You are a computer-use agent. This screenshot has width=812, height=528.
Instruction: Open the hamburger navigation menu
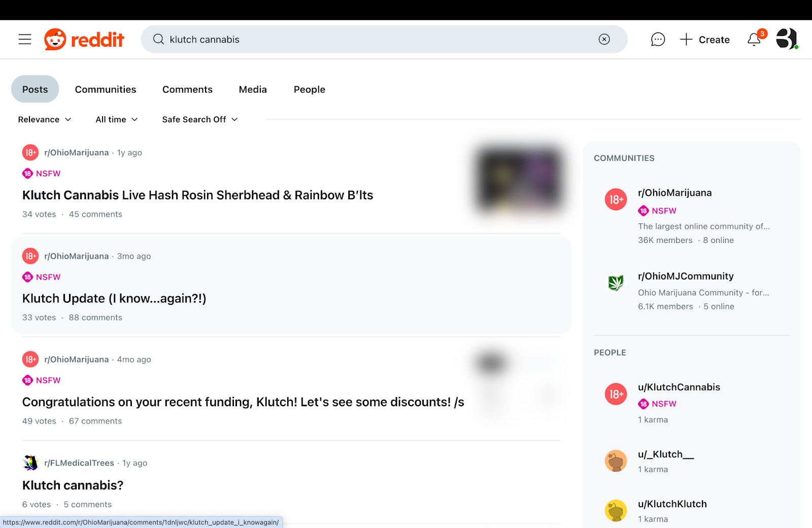coord(25,40)
